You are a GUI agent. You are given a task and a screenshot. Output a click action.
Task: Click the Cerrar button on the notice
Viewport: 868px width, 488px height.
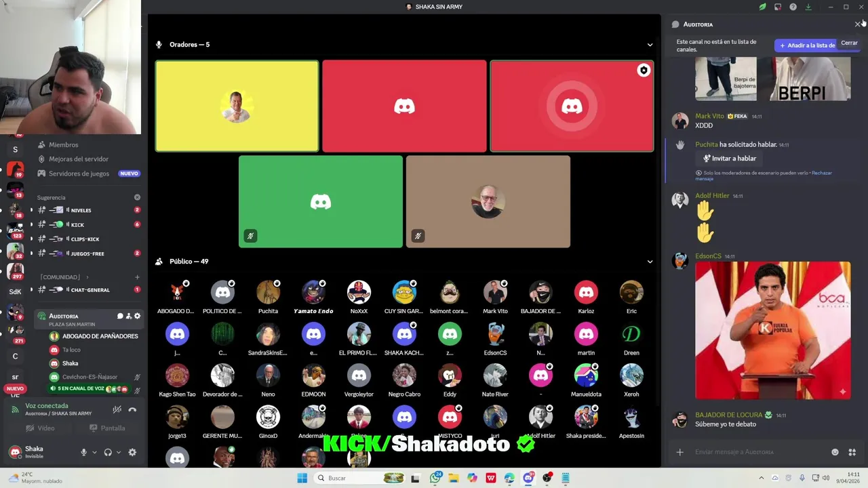(x=849, y=43)
